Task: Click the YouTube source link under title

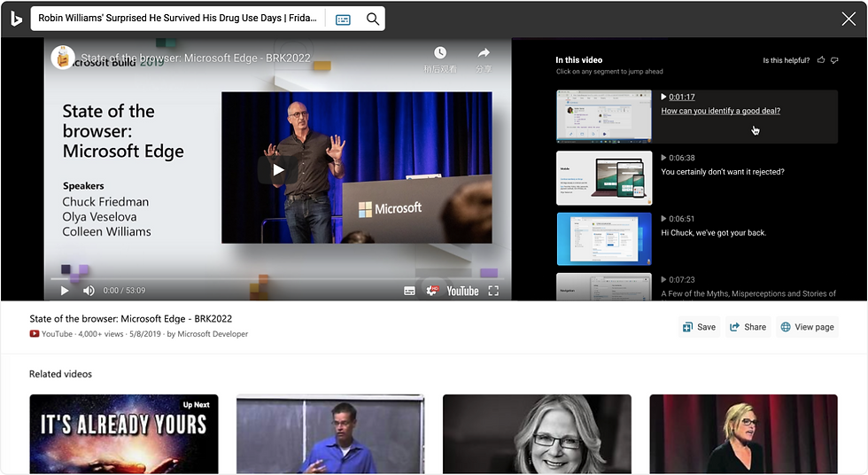Action: pos(51,334)
